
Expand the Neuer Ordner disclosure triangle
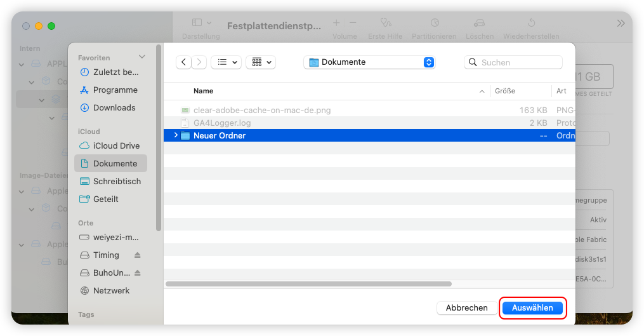click(x=176, y=135)
